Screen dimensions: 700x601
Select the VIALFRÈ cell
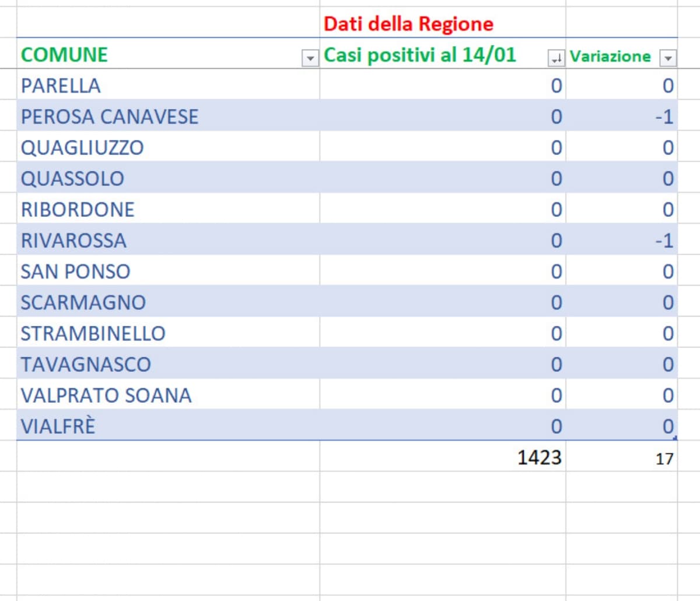[58, 426]
